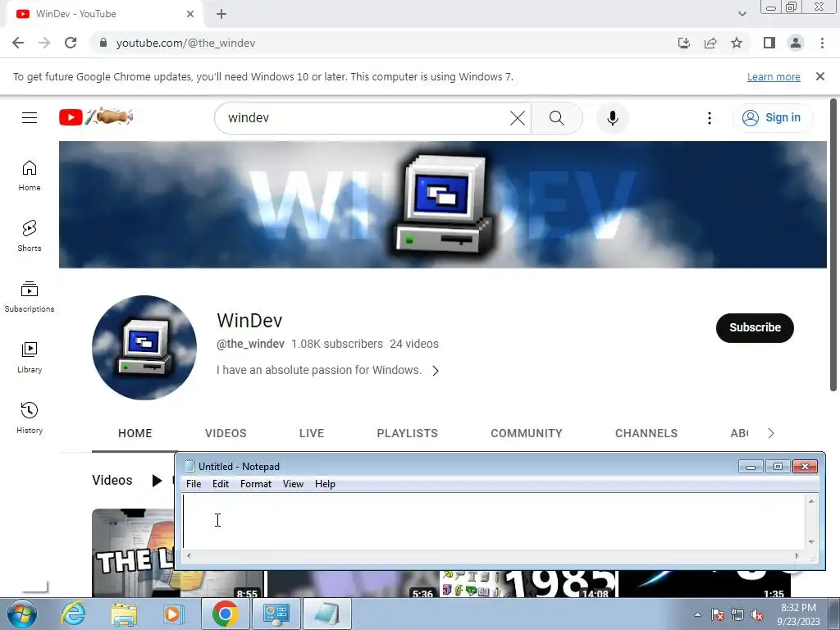Go to Home in YouTube sidebar

pyautogui.click(x=30, y=176)
